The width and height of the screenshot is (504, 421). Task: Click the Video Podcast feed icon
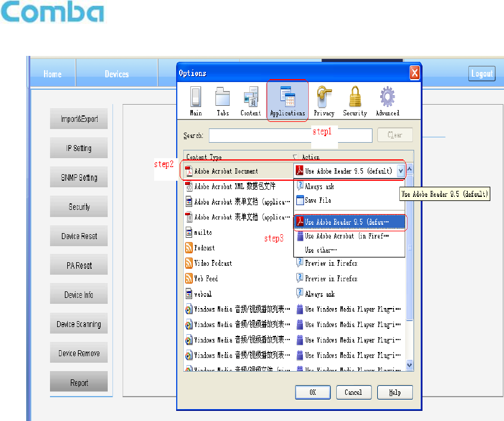pyautogui.click(x=189, y=263)
